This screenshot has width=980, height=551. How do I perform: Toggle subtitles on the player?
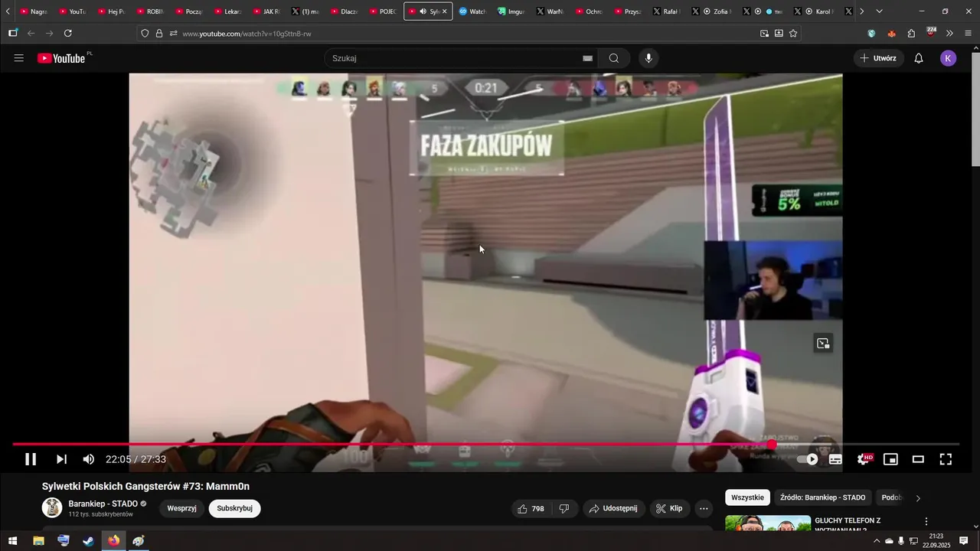[x=835, y=459]
